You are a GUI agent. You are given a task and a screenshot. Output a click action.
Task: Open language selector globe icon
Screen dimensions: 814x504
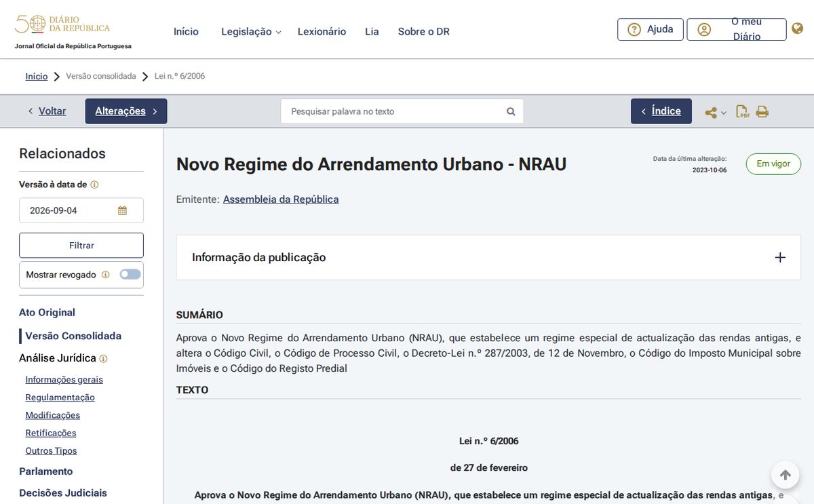coord(798,29)
